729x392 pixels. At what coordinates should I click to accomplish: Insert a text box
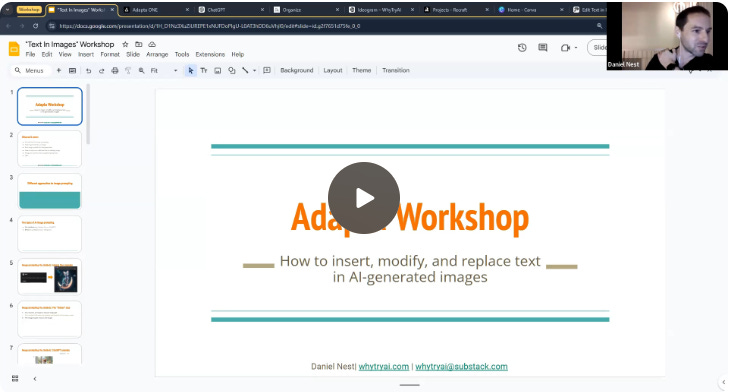[x=204, y=71]
